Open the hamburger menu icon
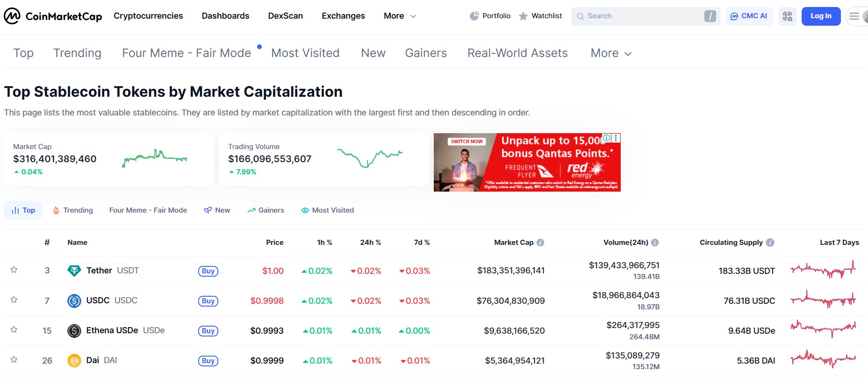 pos(854,16)
